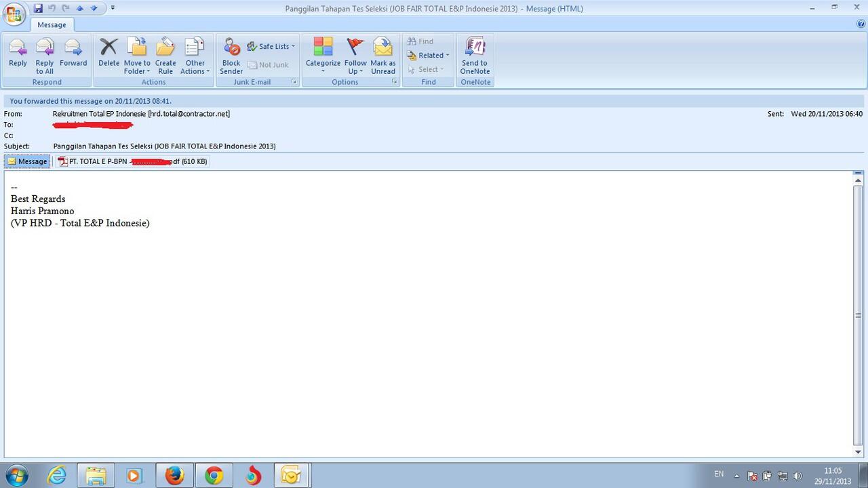Block the sender with Block Sender
This screenshot has height=488, width=868.
pyautogui.click(x=231, y=55)
